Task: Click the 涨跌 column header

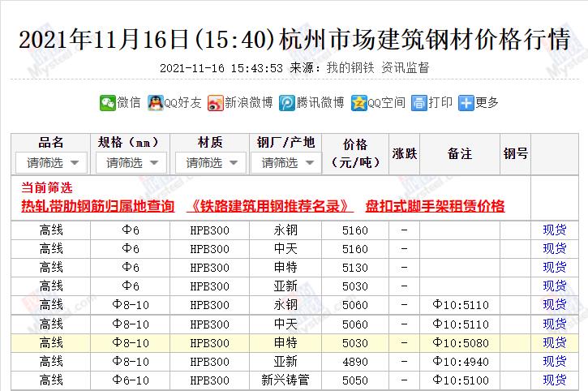Action: [404, 153]
